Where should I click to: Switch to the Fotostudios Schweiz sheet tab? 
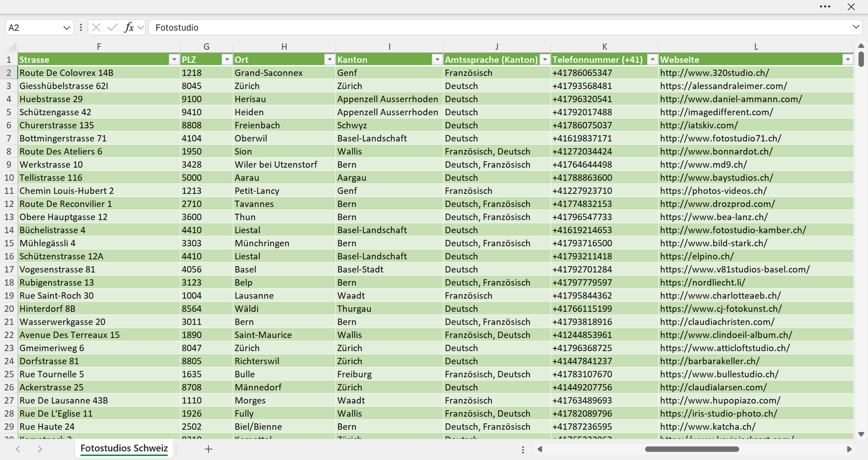(x=124, y=448)
